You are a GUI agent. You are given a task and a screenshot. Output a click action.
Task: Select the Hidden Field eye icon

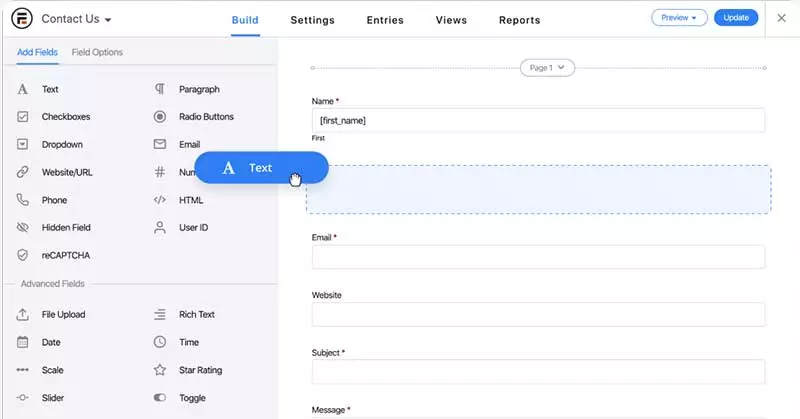coord(22,227)
